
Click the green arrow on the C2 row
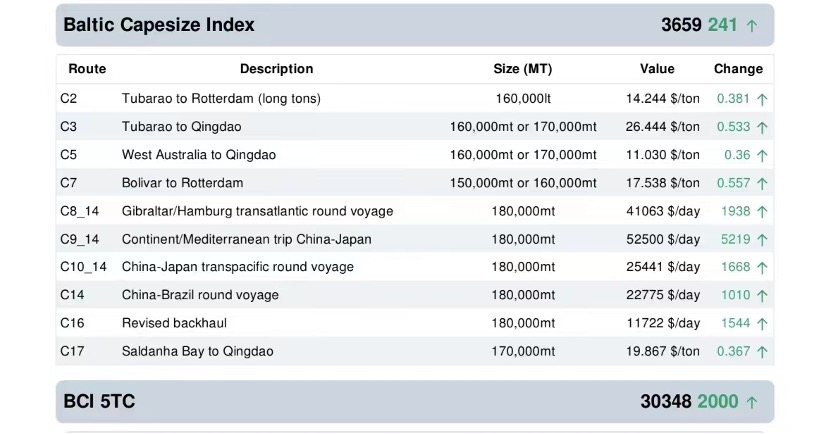(x=762, y=99)
